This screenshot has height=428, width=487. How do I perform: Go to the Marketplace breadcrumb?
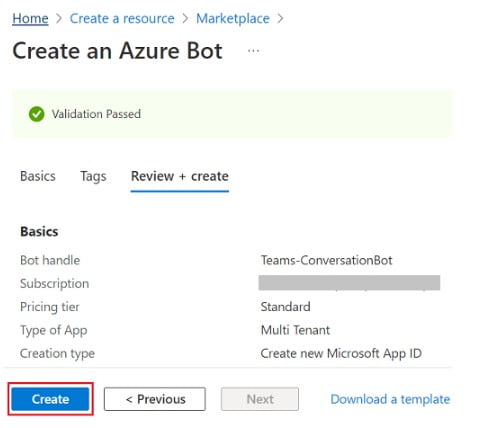point(233,18)
